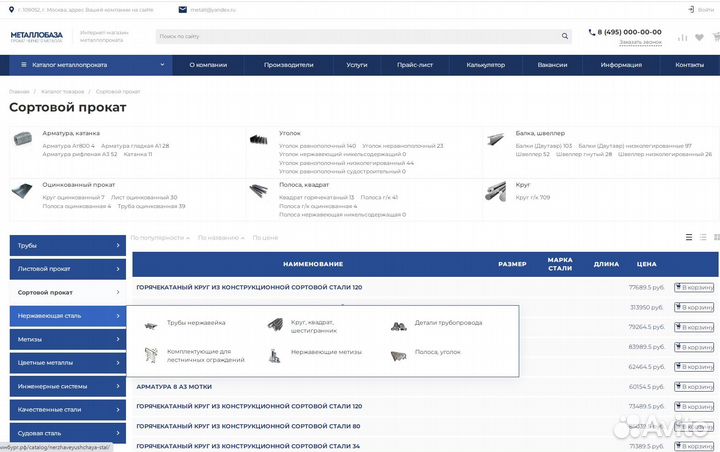Open the Арматура 8 А3 мотки product
Image resolution: width=720 pixels, height=452 pixels.
tap(174, 387)
